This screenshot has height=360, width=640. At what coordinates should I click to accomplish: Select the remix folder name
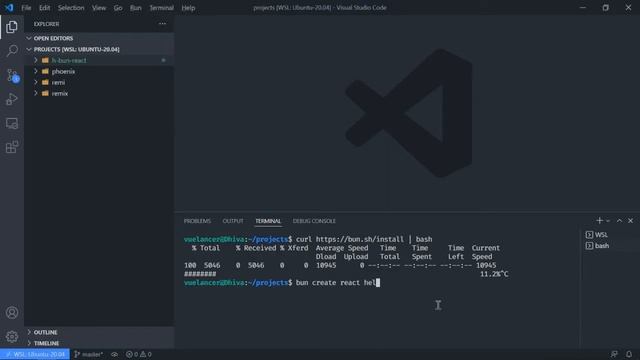coord(60,93)
